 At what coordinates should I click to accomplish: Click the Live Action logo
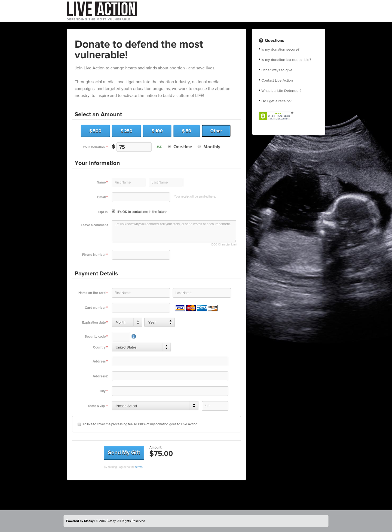click(x=102, y=11)
